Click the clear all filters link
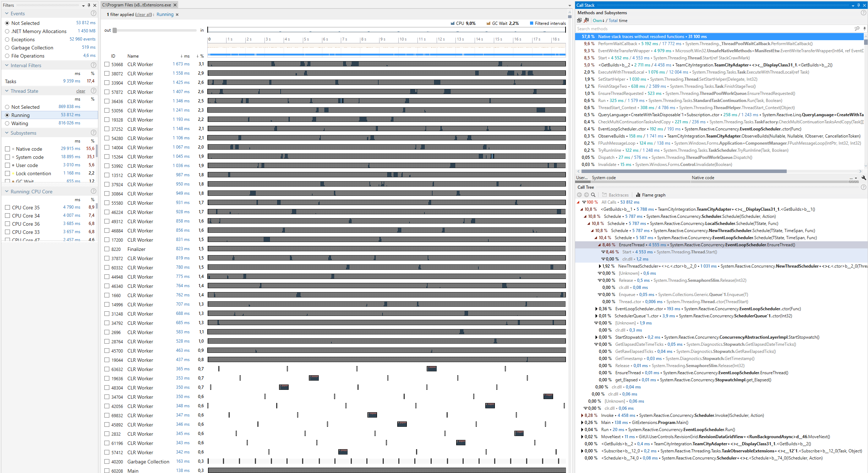 click(x=143, y=15)
